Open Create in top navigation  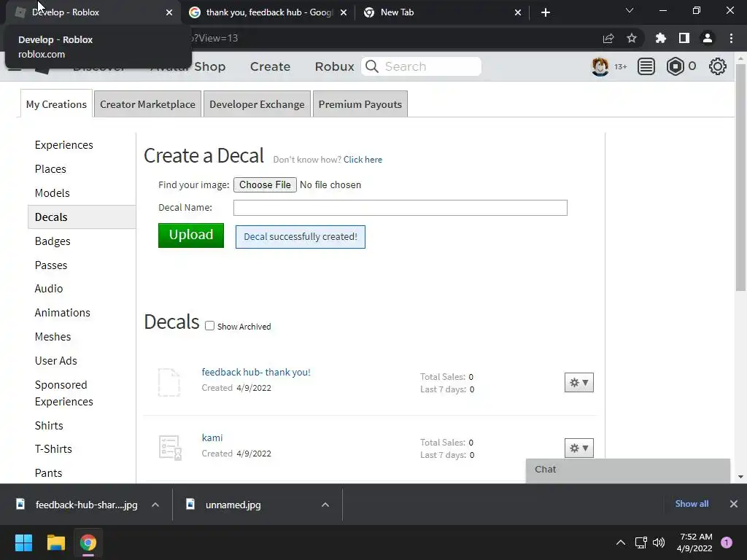coord(270,66)
